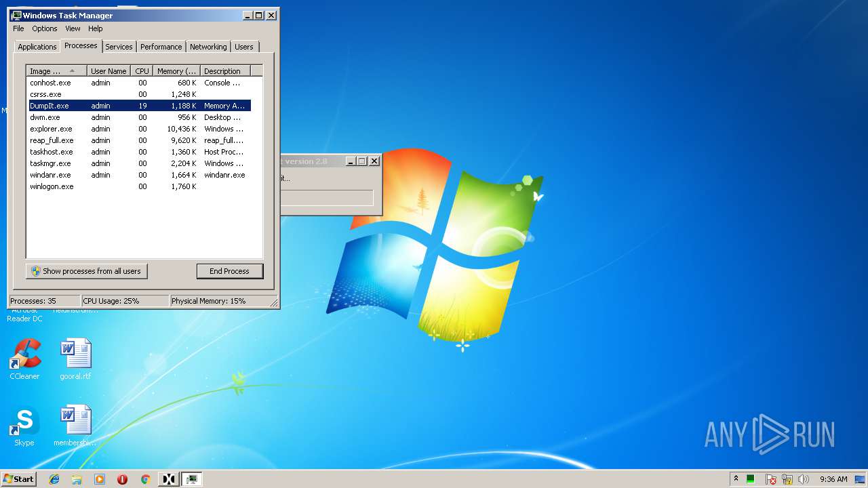Screen dimensions: 868x488
Task: Minimize the version 2.8 background window
Action: point(351,161)
